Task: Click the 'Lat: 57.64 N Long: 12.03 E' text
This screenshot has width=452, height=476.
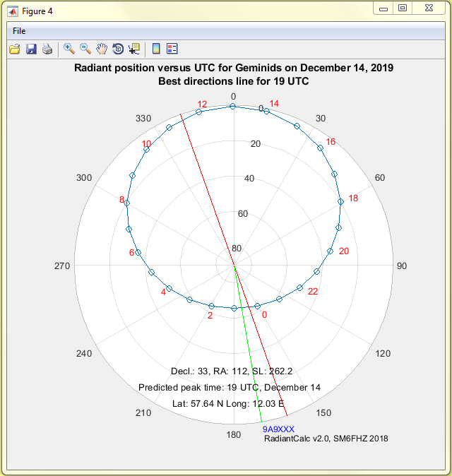Action: (x=228, y=404)
